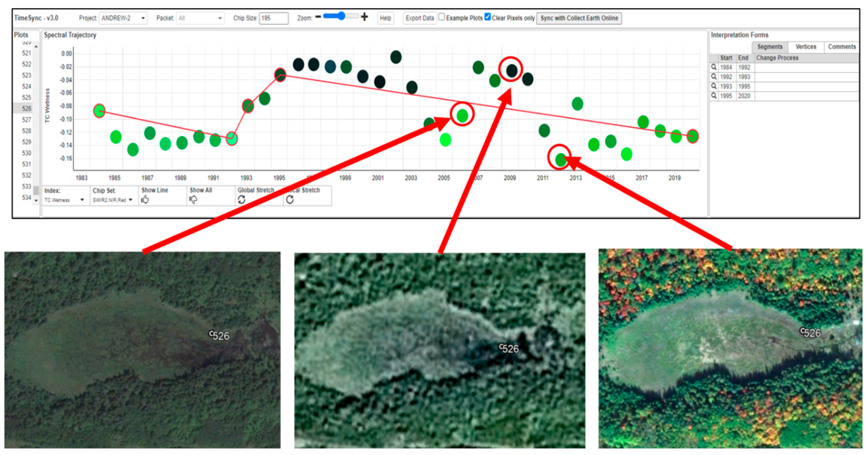Click the Export Data button
This screenshot has width=868, height=455.
click(420, 18)
